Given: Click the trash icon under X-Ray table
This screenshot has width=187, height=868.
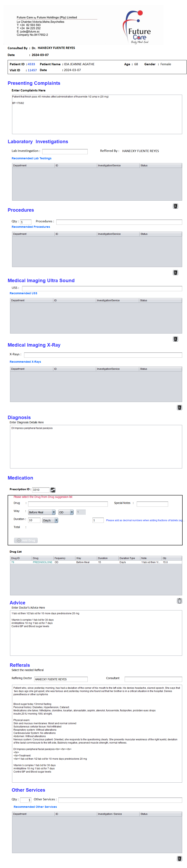Looking at the screenshot, I should point(179,407).
